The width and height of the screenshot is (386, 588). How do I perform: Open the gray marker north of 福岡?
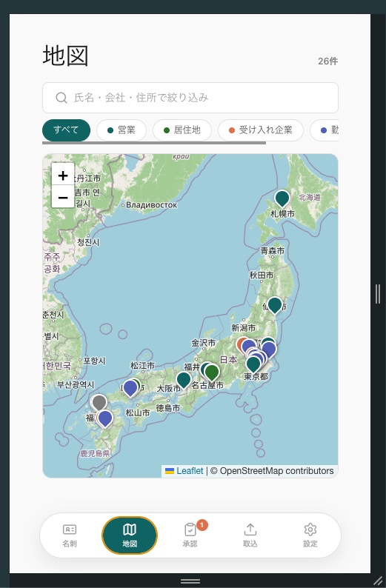pos(99,402)
